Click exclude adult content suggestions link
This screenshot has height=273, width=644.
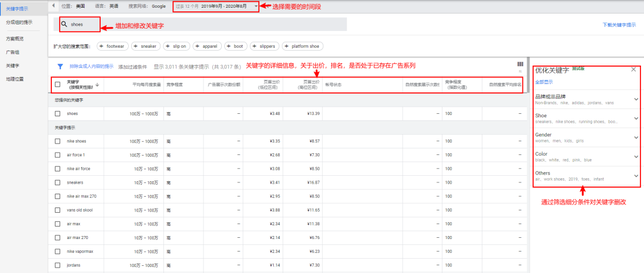click(92, 66)
